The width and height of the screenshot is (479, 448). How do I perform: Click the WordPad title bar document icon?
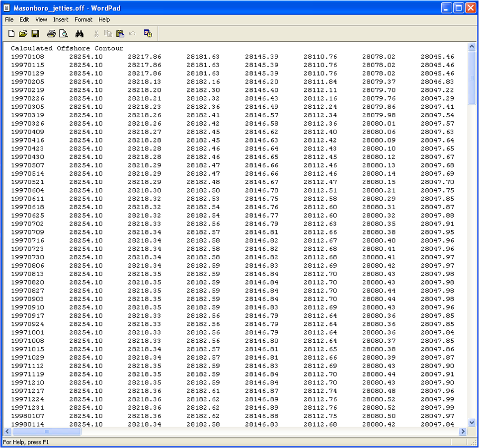[7, 8]
